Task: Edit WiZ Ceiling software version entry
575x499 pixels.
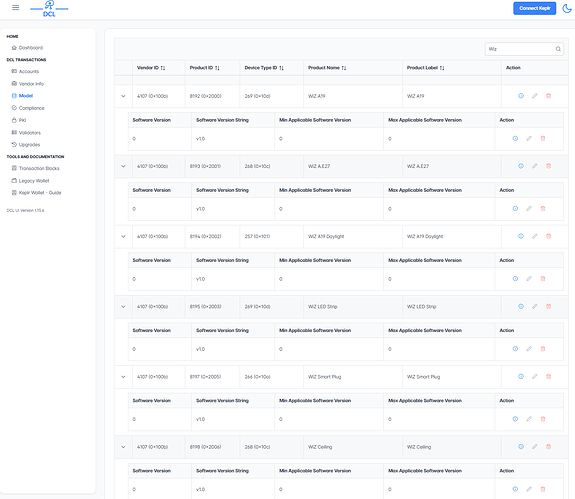Action: point(529,489)
